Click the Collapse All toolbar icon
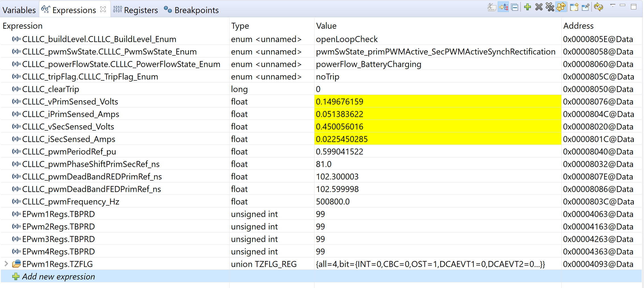The image size is (644, 288). tap(514, 7)
